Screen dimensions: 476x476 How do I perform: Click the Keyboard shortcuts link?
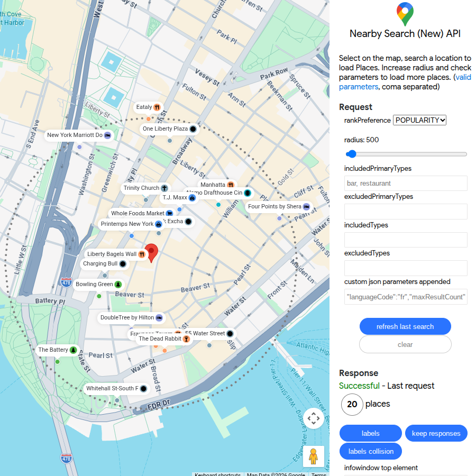[217, 474]
